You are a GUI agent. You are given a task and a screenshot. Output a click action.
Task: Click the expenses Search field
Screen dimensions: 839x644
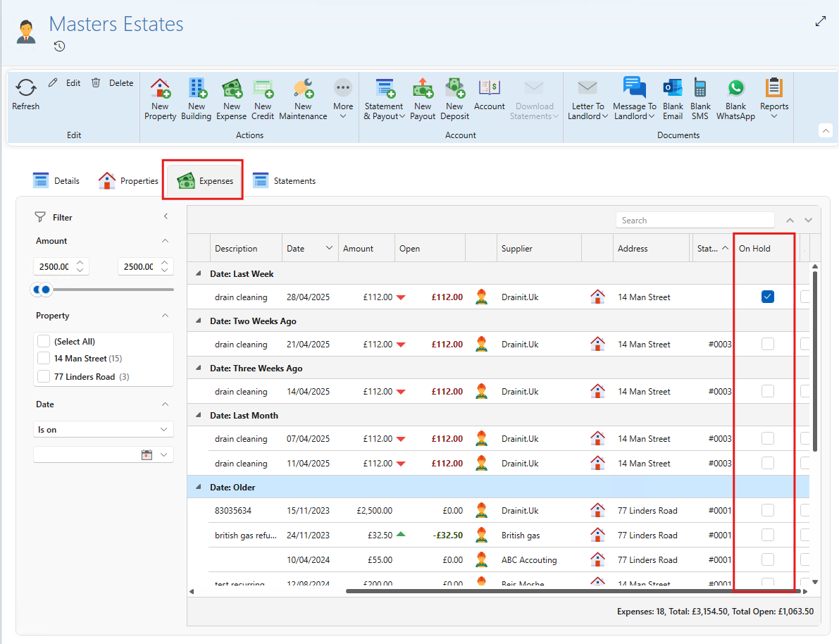(694, 221)
